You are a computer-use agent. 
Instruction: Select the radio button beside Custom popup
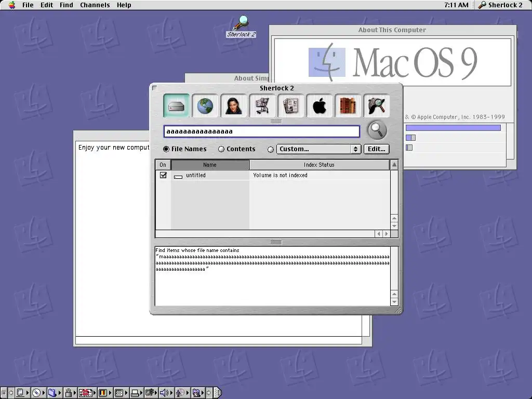[270, 149]
